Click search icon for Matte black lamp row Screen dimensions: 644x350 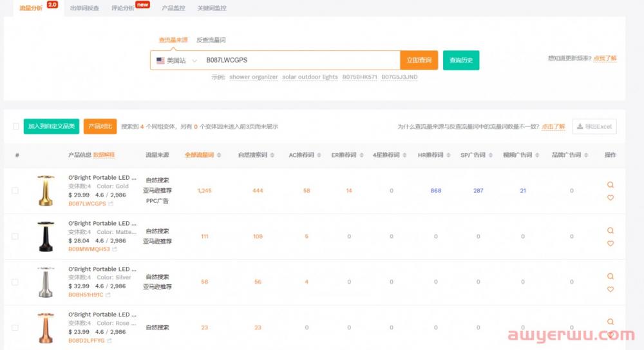pos(610,230)
